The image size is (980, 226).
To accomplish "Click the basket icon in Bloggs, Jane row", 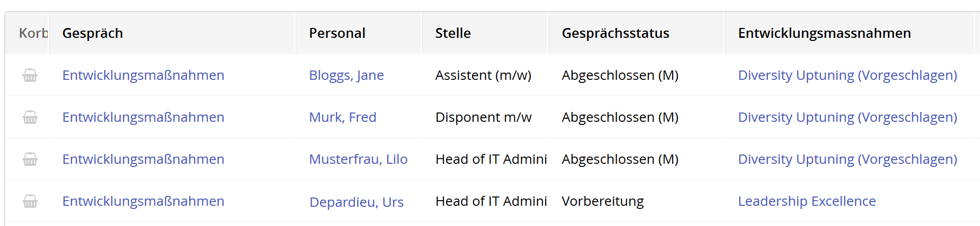I will (x=30, y=76).
